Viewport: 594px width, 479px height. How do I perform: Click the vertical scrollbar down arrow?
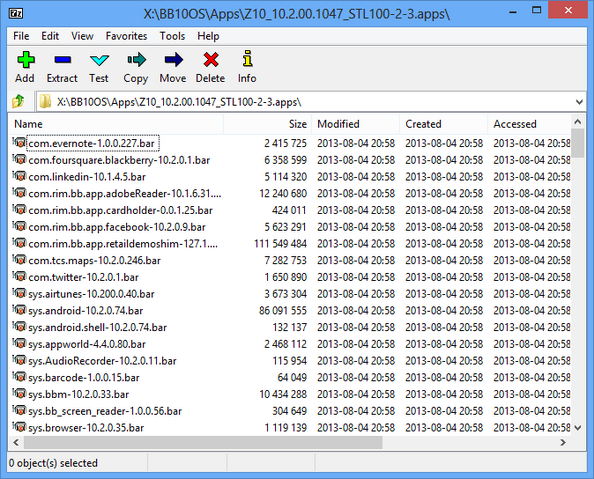click(x=578, y=428)
